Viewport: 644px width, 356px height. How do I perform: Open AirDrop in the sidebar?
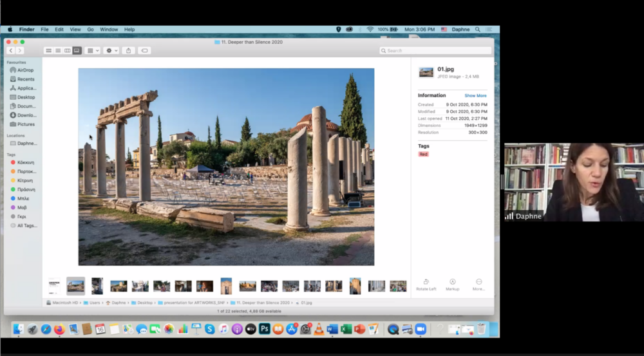pos(23,70)
